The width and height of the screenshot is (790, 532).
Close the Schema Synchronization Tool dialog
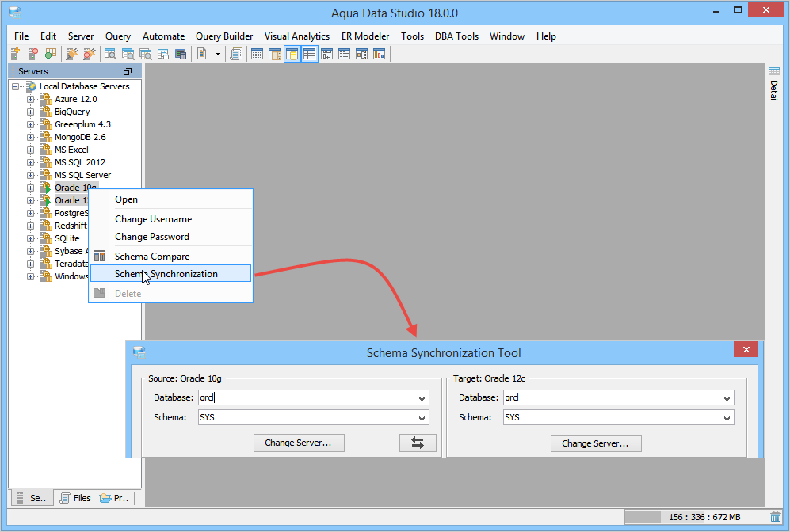[746, 349]
